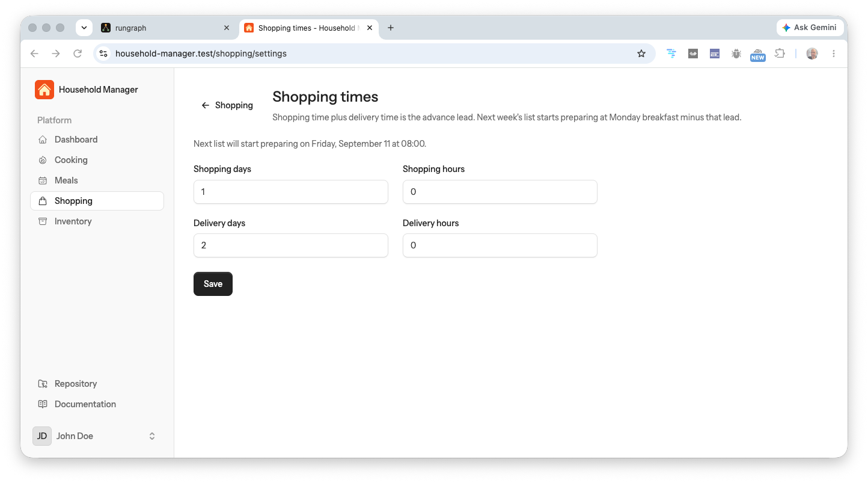The width and height of the screenshot is (868, 483).
Task: Click the blue lines extension icon
Action: click(x=671, y=54)
